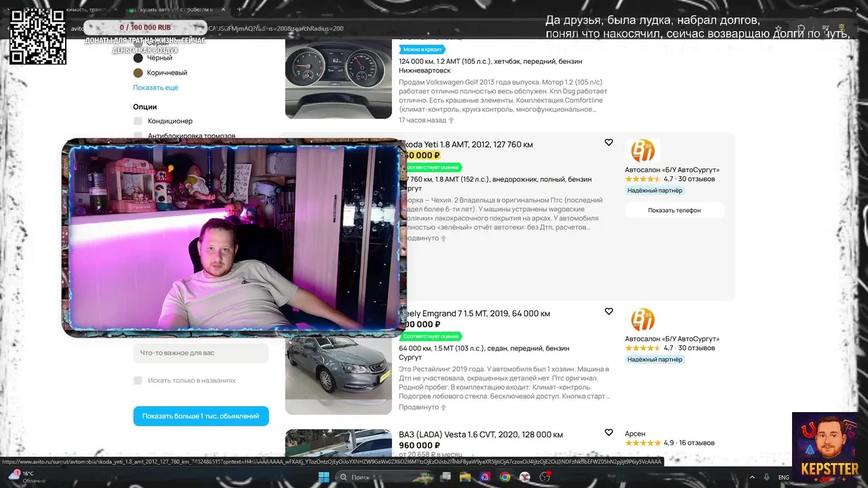Screen dimensions: 868x488
Task: Click the ENG language indicator
Action: click(x=784, y=477)
